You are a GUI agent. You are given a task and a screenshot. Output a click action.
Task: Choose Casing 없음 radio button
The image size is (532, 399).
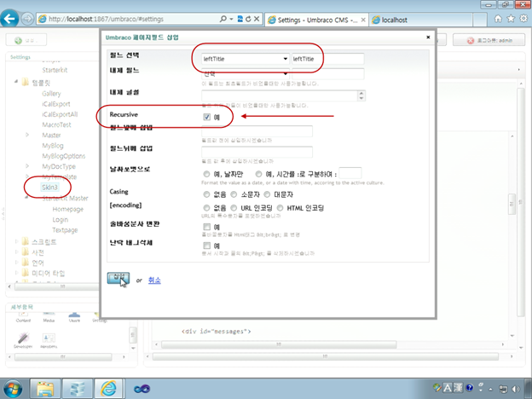coord(206,194)
